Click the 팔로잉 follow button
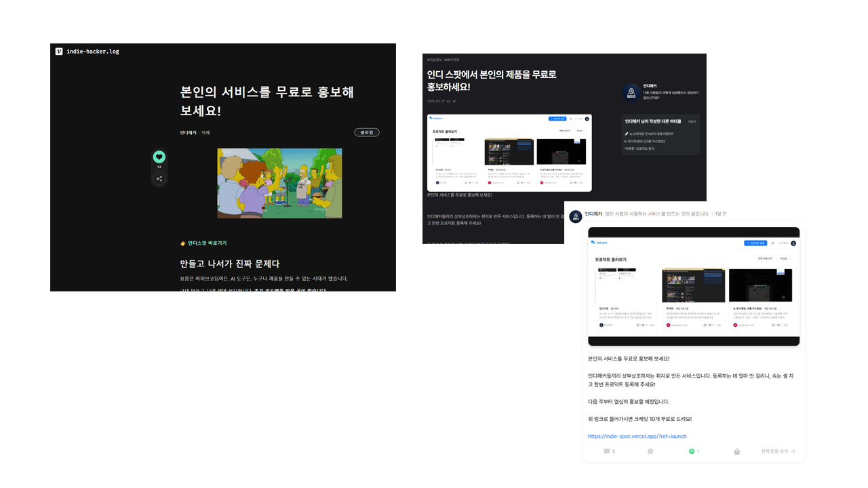 click(367, 132)
